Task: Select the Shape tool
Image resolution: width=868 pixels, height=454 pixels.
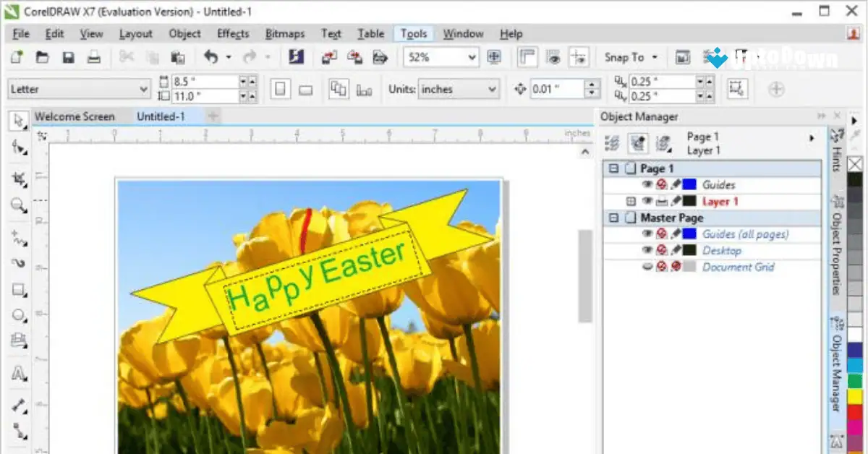Action: point(18,147)
